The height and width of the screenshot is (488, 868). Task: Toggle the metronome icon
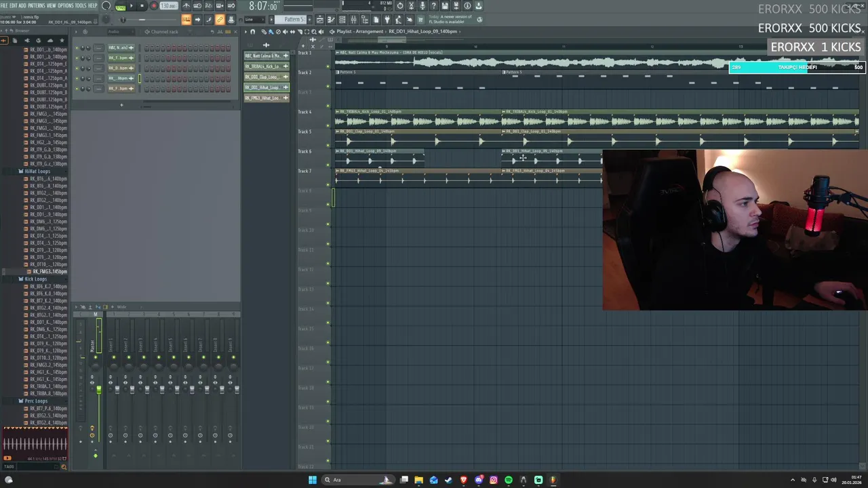click(x=186, y=6)
